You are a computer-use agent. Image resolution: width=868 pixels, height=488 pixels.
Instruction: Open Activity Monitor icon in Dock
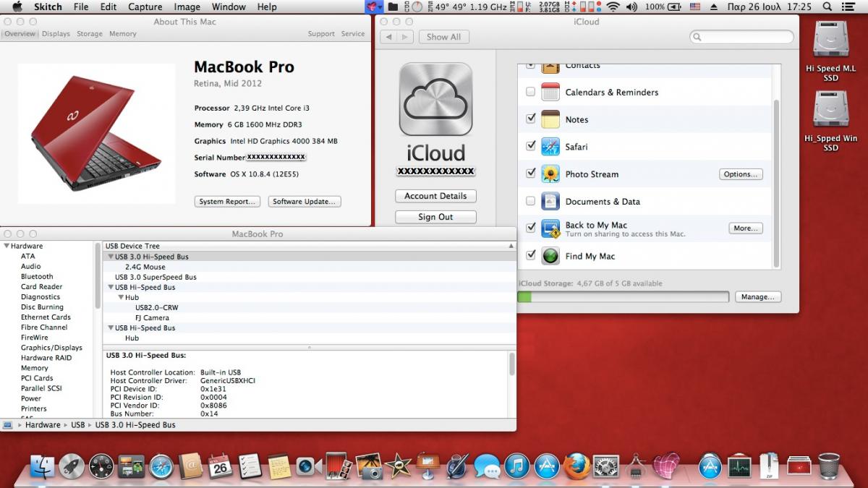click(x=740, y=466)
